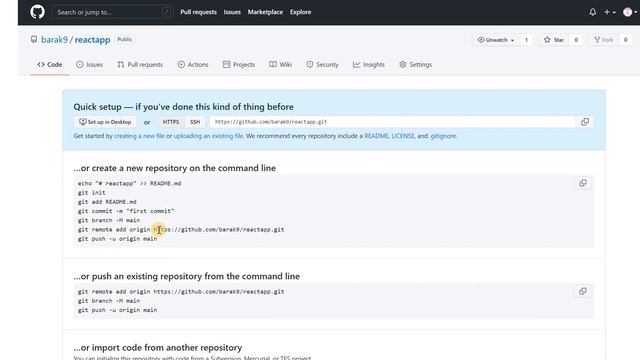Open the LICENSE link
The image size is (640, 360).
[x=403, y=136]
